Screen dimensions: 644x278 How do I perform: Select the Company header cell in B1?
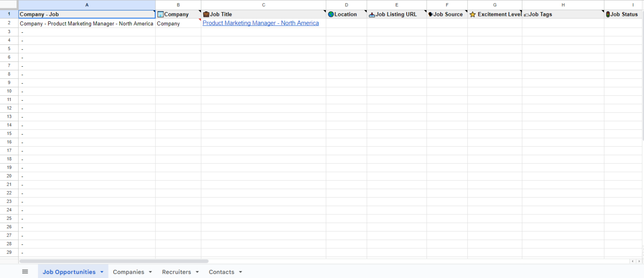coord(178,14)
